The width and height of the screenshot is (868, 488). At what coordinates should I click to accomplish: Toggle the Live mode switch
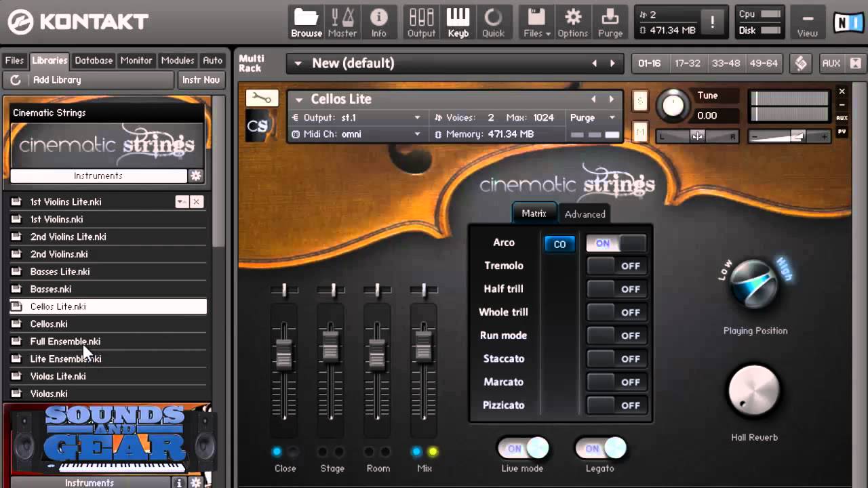523,448
